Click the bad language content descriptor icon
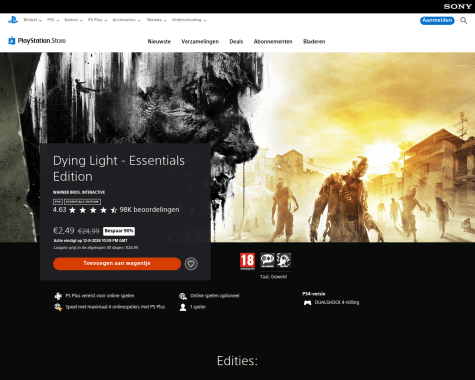The height and width of the screenshot is (380, 475). 267,260
